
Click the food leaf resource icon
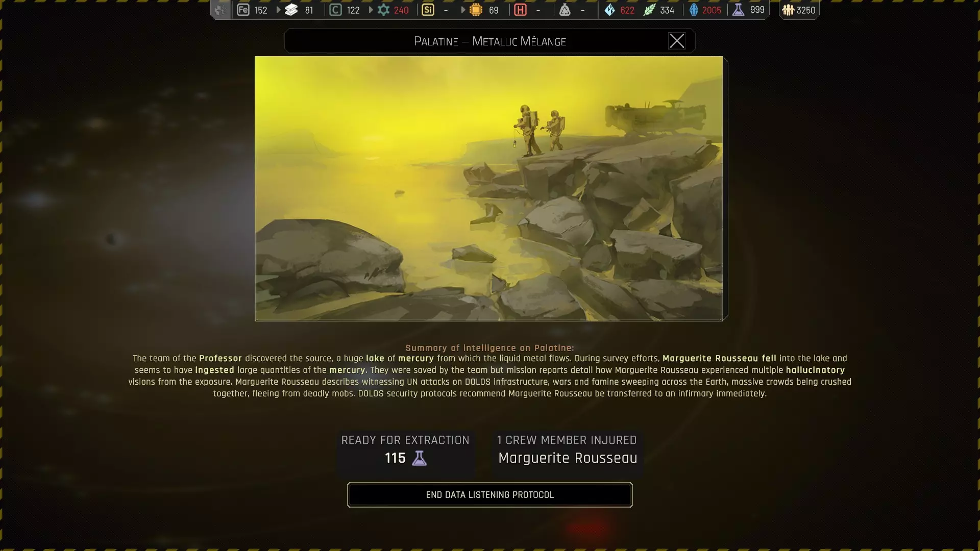649,10
